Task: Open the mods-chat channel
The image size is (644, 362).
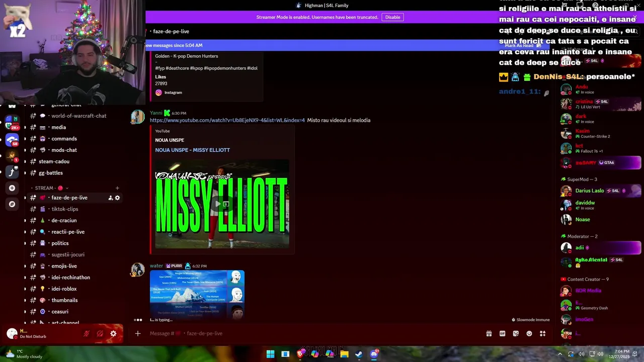Action: click(64, 150)
